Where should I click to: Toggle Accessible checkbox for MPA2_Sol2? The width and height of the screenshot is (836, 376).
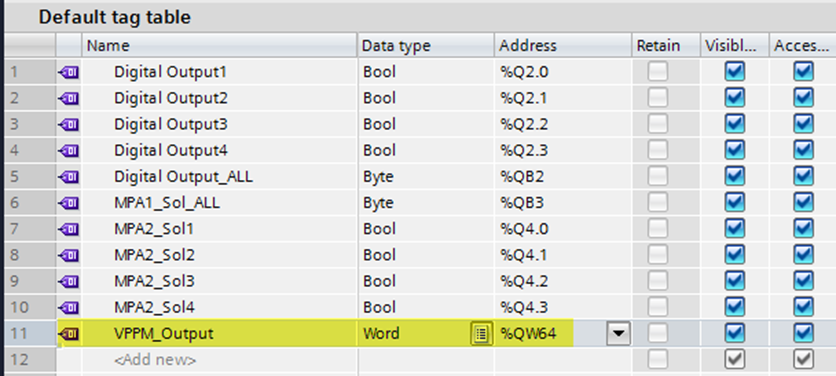click(x=803, y=255)
